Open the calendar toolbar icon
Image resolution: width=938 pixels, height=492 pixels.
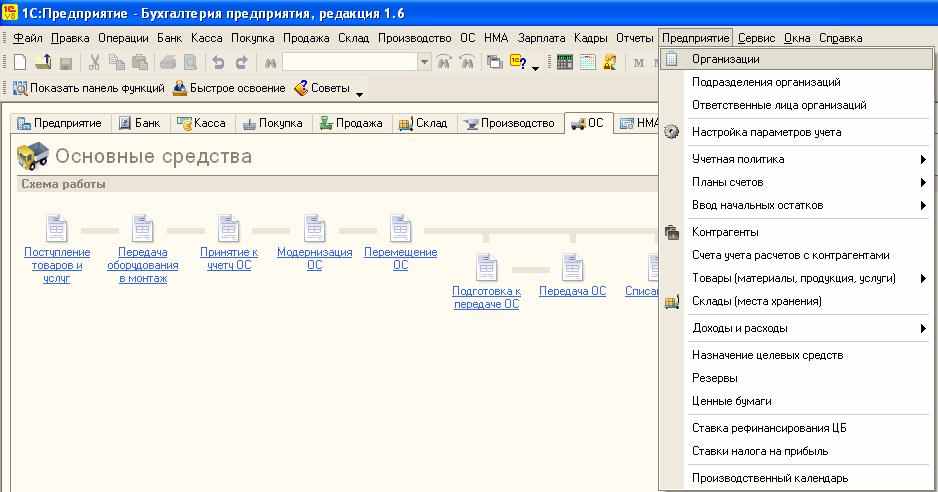point(587,62)
